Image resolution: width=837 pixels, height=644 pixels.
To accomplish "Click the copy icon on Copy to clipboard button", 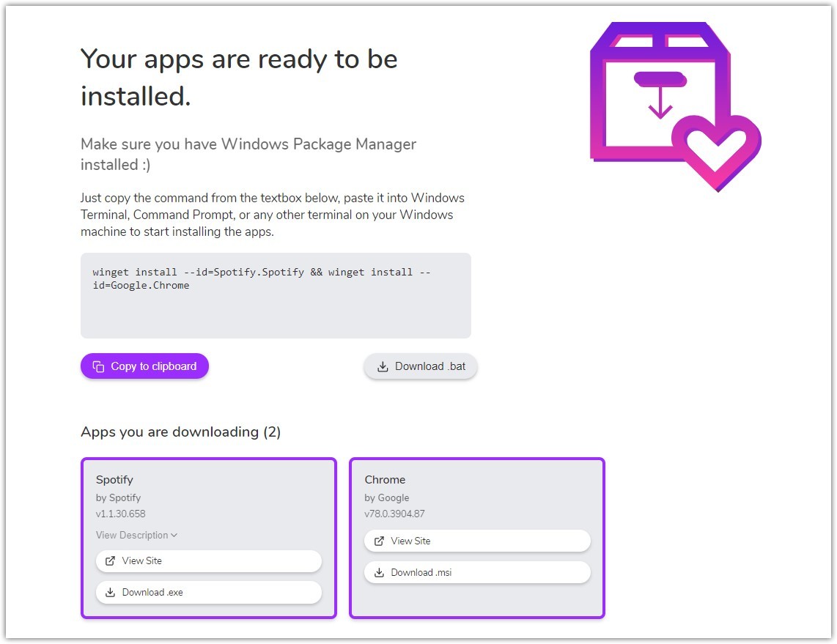I will (99, 366).
